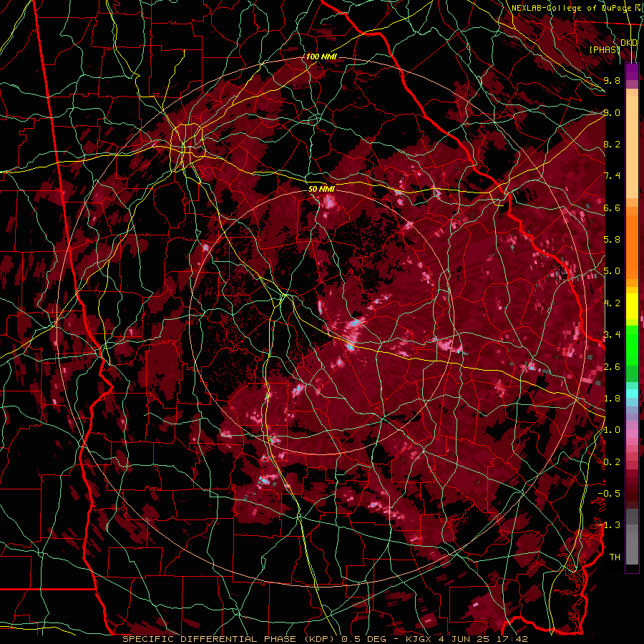644x644 pixels.
Task: Pick the cyan segment of the color bar
Action: click(x=632, y=394)
